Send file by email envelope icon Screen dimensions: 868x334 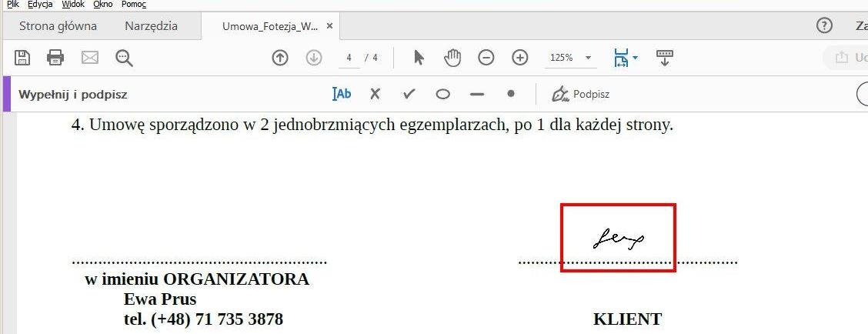pyautogui.click(x=90, y=57)
